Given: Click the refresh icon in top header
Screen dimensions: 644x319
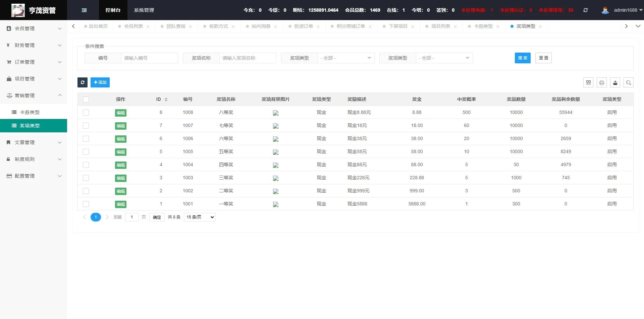Looking at the screenshot, I should (x=585, y=10).
